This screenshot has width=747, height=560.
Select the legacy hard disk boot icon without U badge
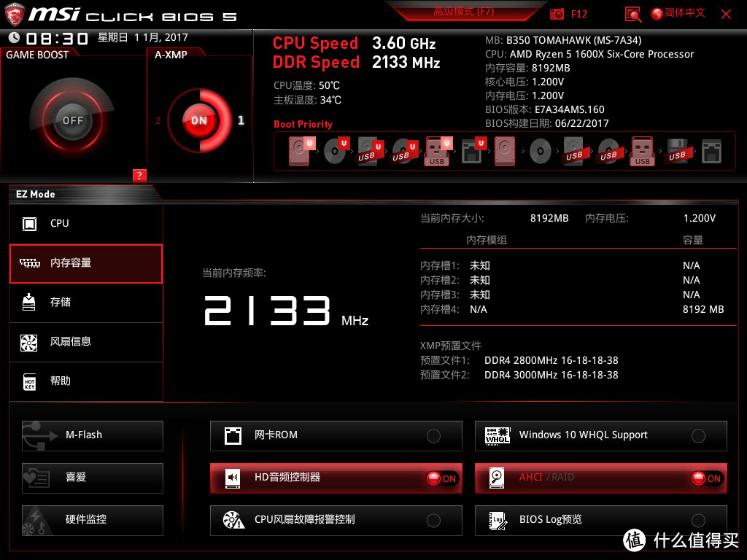pos(505,151)
